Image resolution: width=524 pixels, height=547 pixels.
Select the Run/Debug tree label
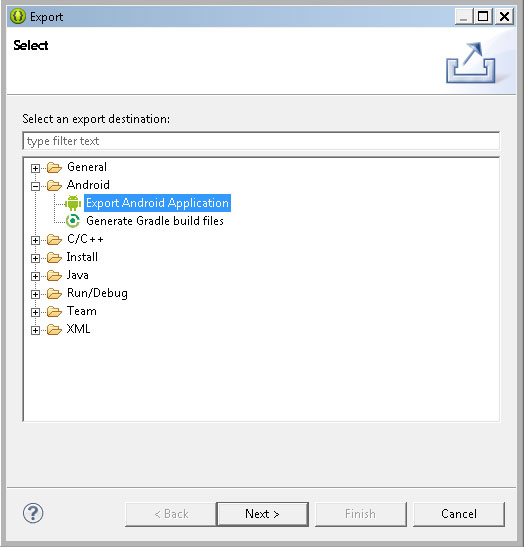click(97, 293)
